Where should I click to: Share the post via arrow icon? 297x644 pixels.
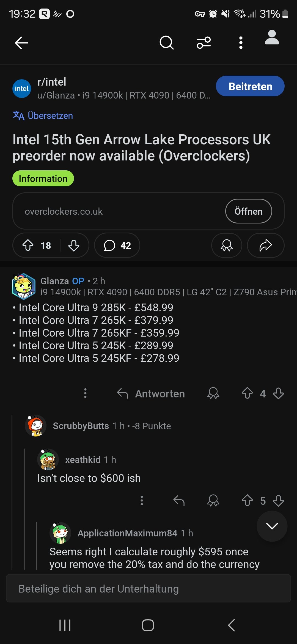(265, 245)
